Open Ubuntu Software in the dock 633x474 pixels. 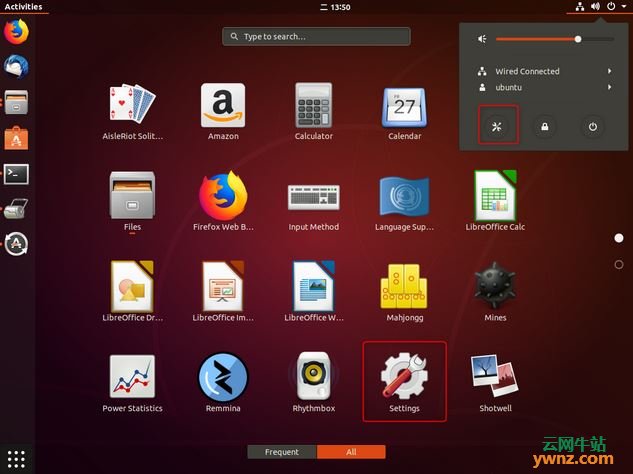point(16,138)
